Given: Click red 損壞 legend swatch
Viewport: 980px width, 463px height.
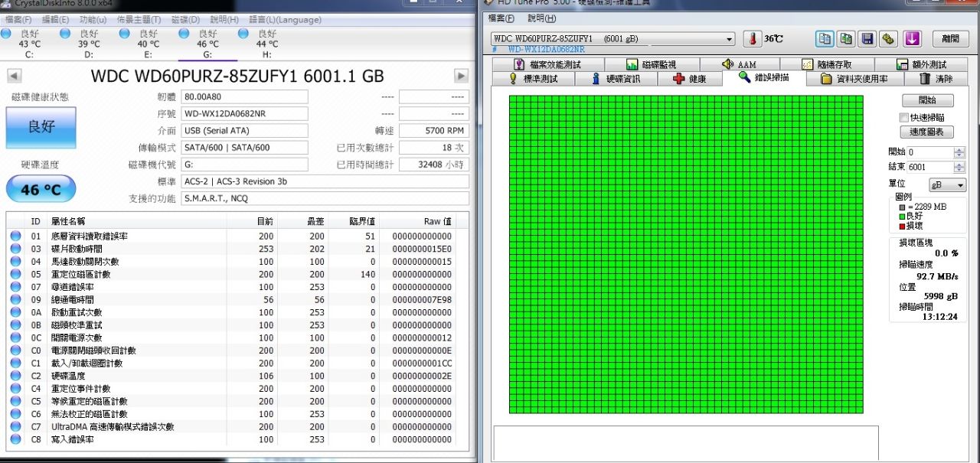Looking at the screenshot, I should (x=903, y=227).
